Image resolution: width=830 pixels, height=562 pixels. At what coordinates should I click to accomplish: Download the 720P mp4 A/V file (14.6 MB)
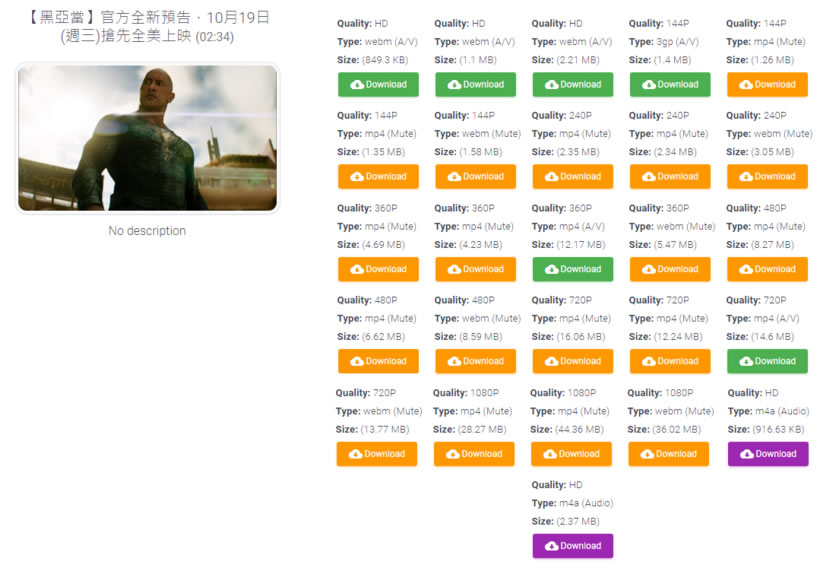tap(766, 361)
